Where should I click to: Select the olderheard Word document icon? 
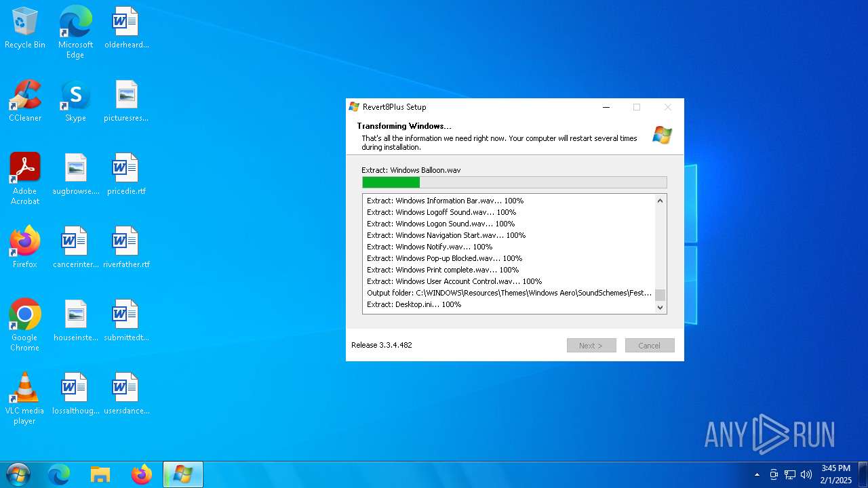coord(126,28)
